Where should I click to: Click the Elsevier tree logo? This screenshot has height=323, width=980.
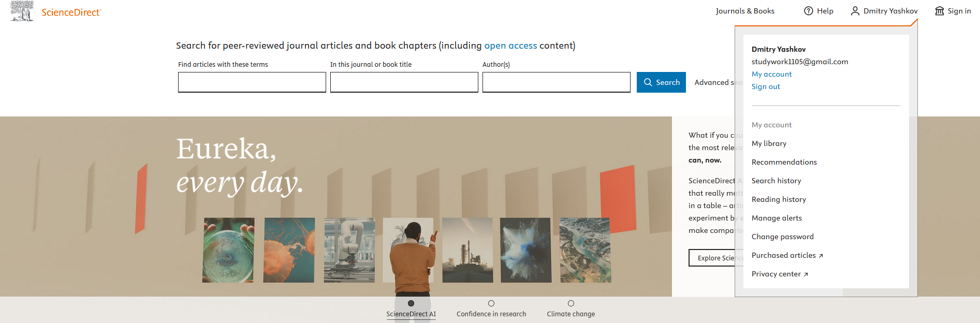(22, 11)
